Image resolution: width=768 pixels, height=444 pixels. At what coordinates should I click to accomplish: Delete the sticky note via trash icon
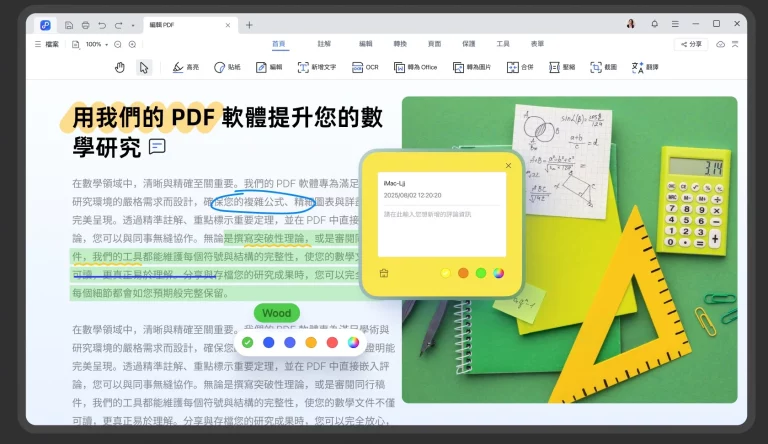pyautogui.click(x=384, y=273)
